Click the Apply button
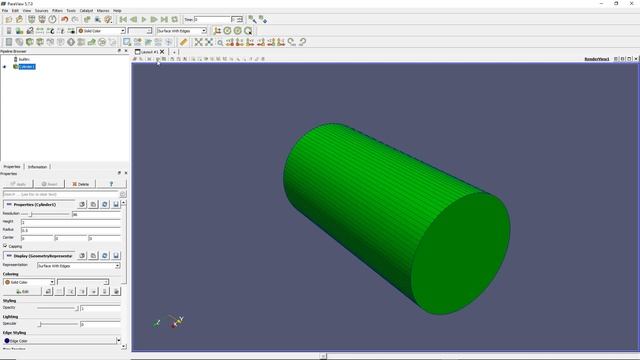 click(x=18, y=184)
